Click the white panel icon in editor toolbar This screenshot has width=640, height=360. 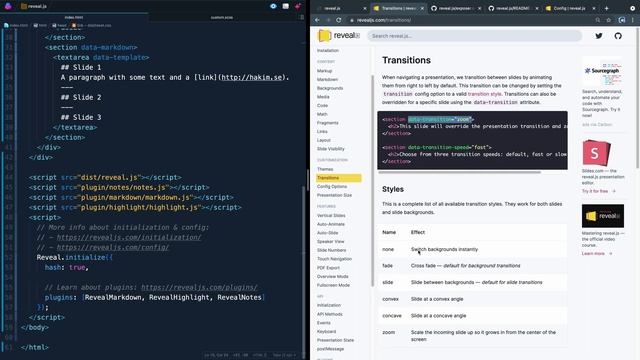tap(285, 6)
